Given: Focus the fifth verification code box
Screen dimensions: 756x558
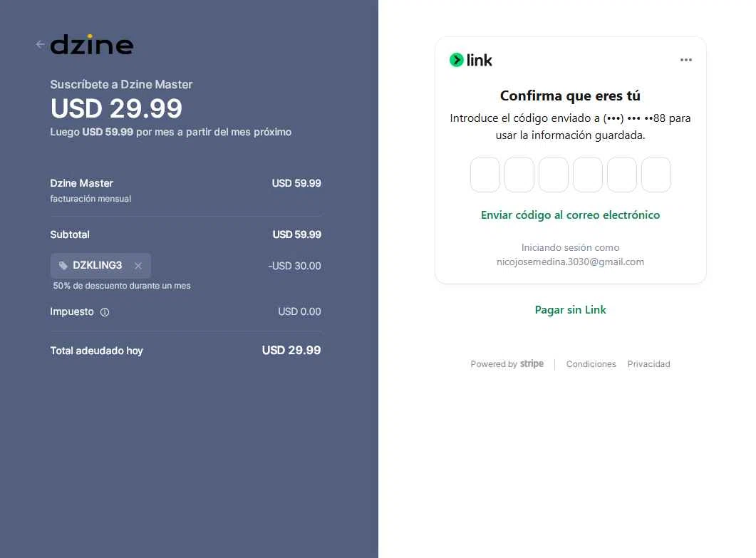Looking at the screenshot, I should [622, 175].
